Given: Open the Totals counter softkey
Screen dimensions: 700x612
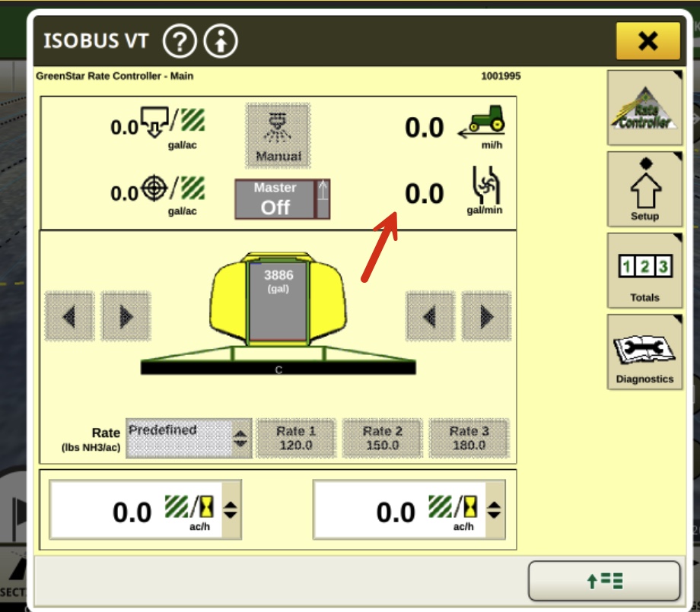Looking at the screenshot, I should [644, 271].
